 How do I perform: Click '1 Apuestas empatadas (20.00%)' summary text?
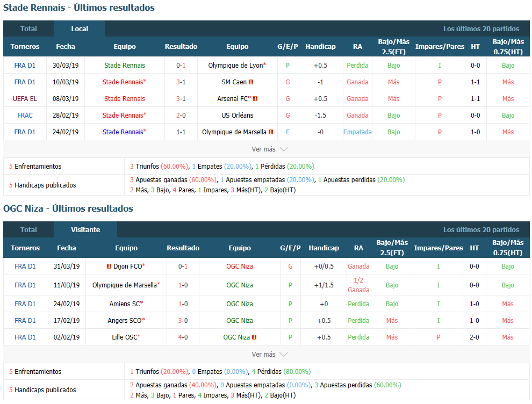click(268, 180)
